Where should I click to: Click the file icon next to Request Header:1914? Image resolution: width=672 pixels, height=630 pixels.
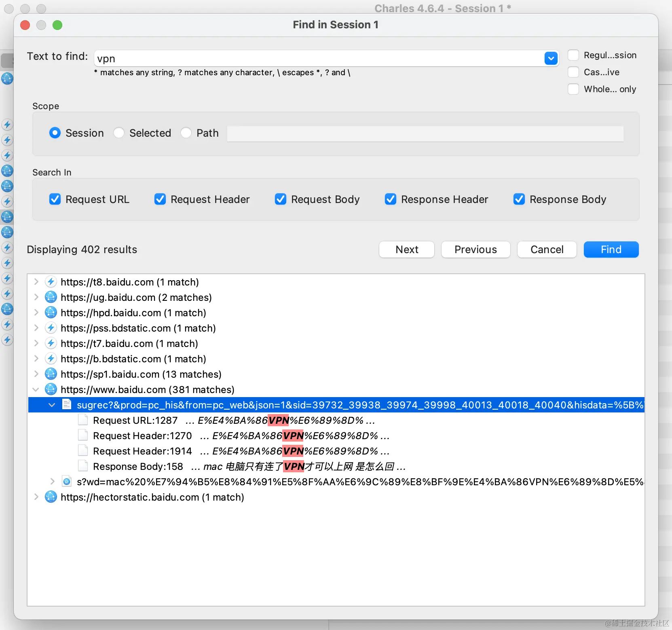83,451
